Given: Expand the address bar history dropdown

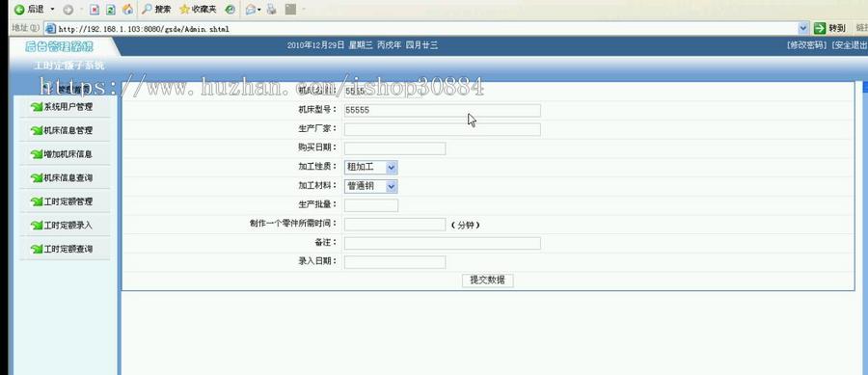Looking at the screenshot, I should pos(803,28).
